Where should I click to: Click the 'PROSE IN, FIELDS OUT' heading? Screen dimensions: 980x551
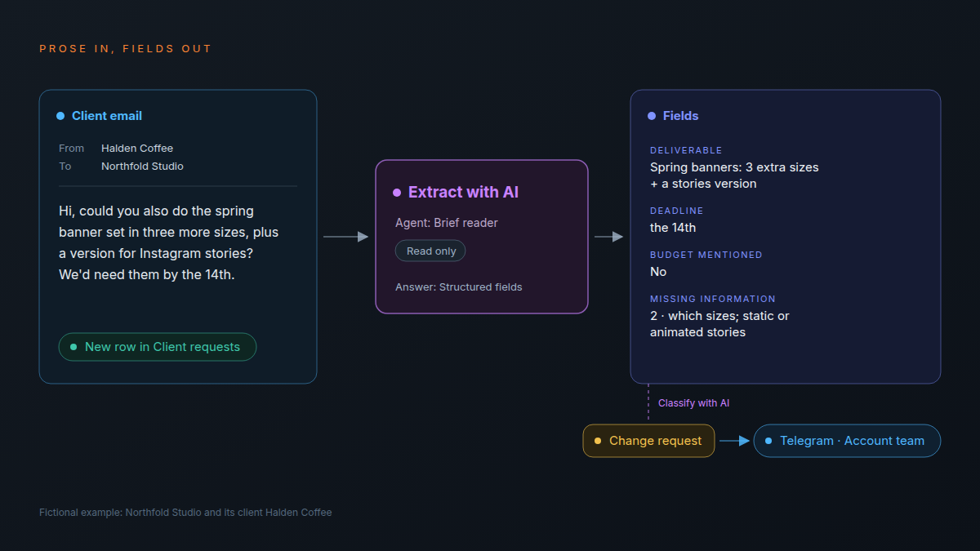(125, 49)
